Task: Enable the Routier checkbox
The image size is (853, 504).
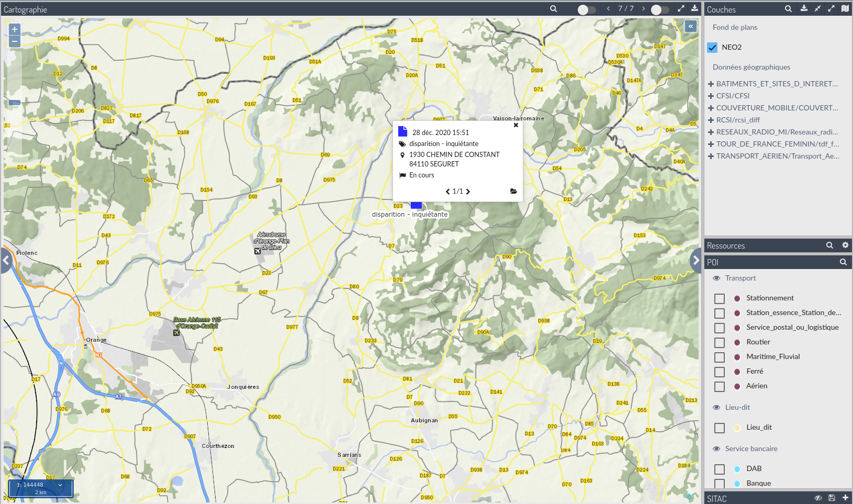Action: tap(720, 342)
